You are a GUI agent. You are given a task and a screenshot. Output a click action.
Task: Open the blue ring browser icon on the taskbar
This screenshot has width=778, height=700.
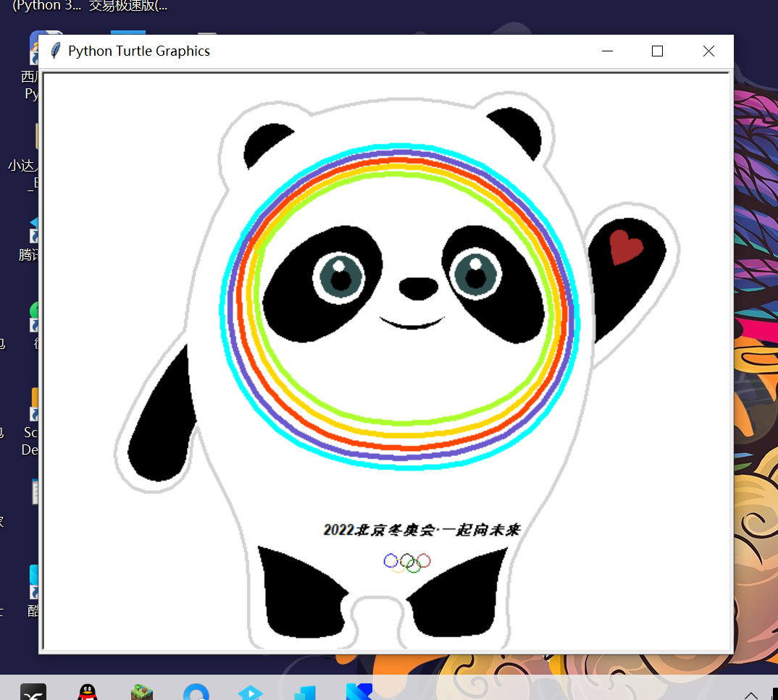tap(196, 691)
